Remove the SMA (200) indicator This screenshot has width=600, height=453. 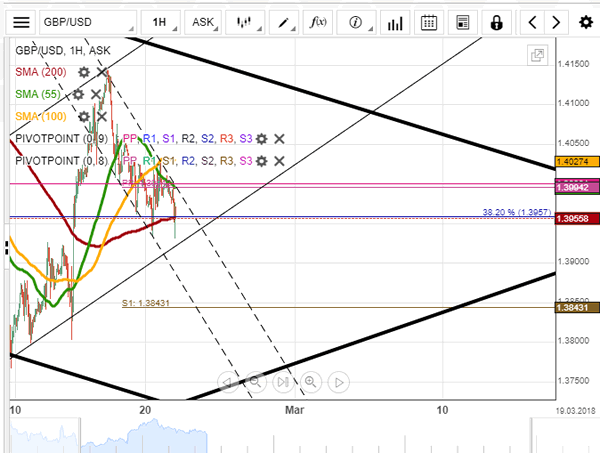(102, 72)
